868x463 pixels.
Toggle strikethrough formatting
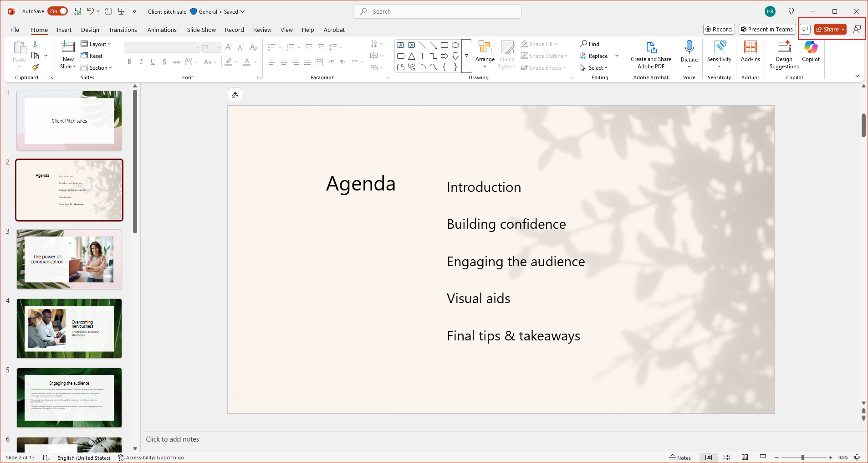pyautogui.click(x=176, y=62)
